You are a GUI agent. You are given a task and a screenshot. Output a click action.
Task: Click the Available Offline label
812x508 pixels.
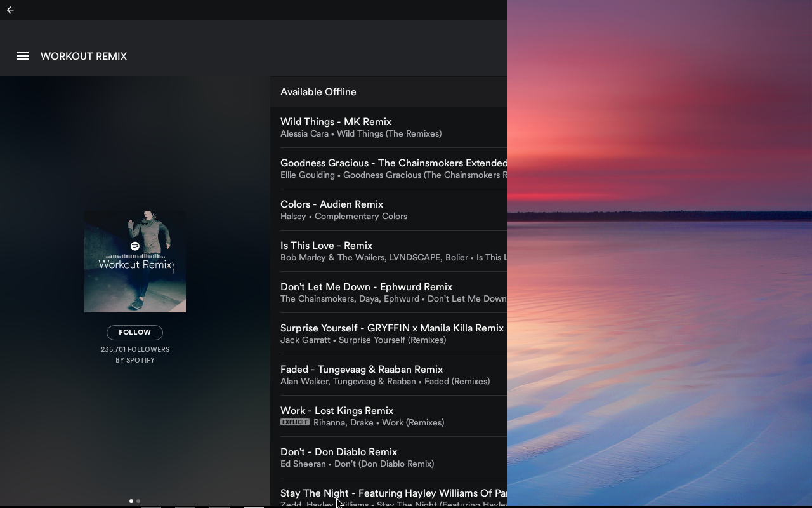(318, 92)
